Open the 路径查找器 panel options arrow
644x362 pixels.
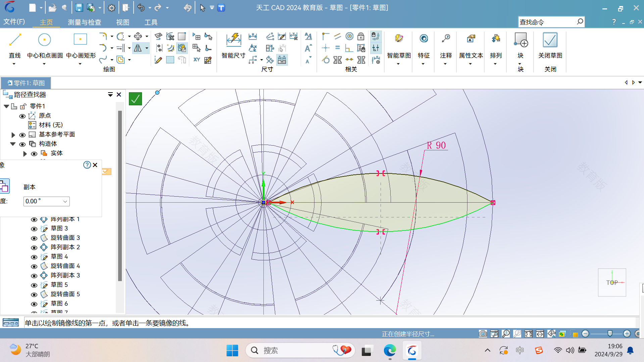click(110, 95)
